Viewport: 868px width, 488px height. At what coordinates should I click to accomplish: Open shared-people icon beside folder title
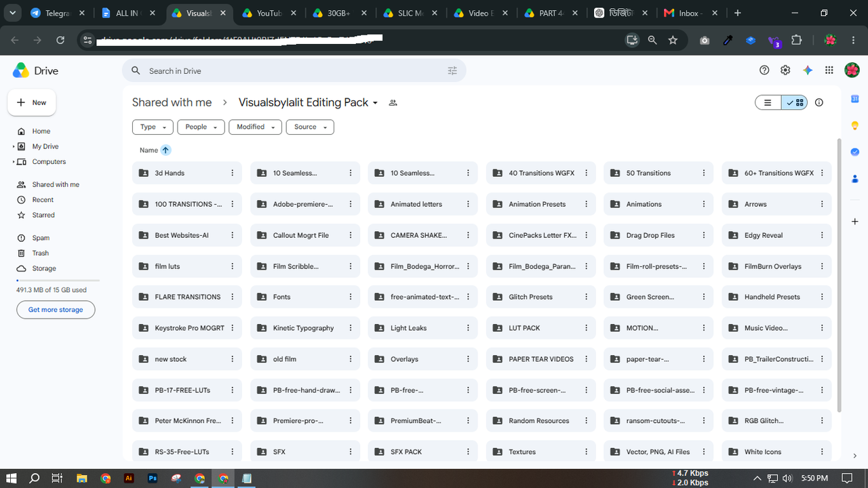393,103
